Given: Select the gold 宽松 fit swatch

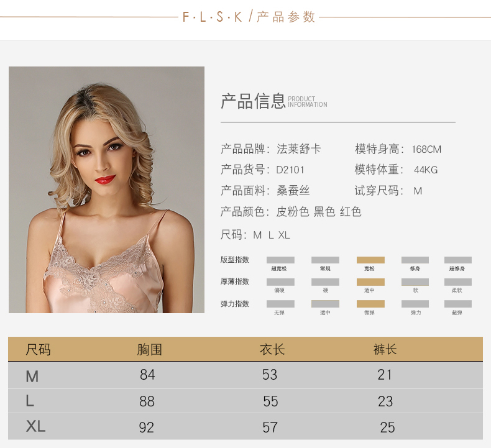Looking at the screenshot, I should (370, 260).
